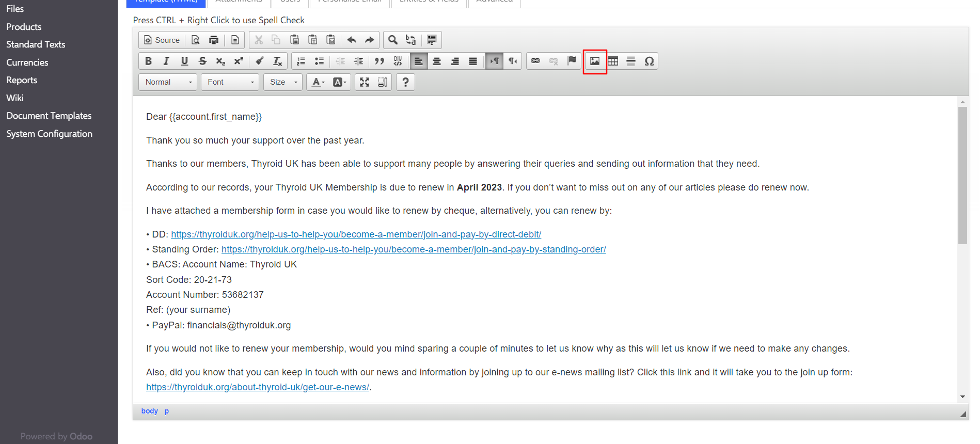
Task: Insert a special character (Omega)
Action: tap(649, 61)
